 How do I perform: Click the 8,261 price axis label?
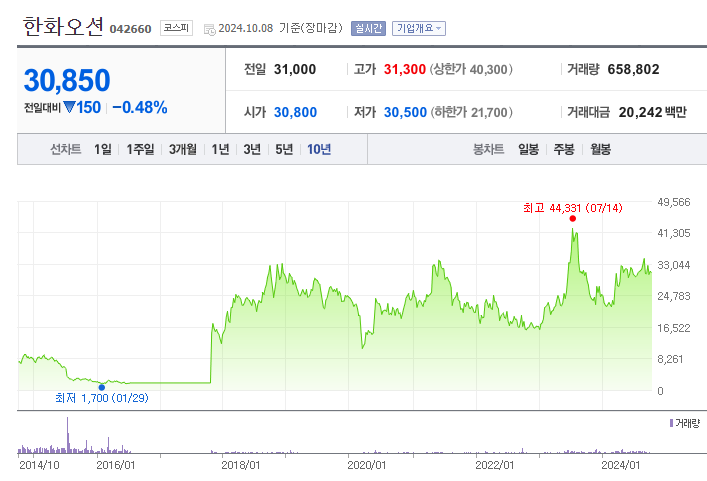click(670, 359)
